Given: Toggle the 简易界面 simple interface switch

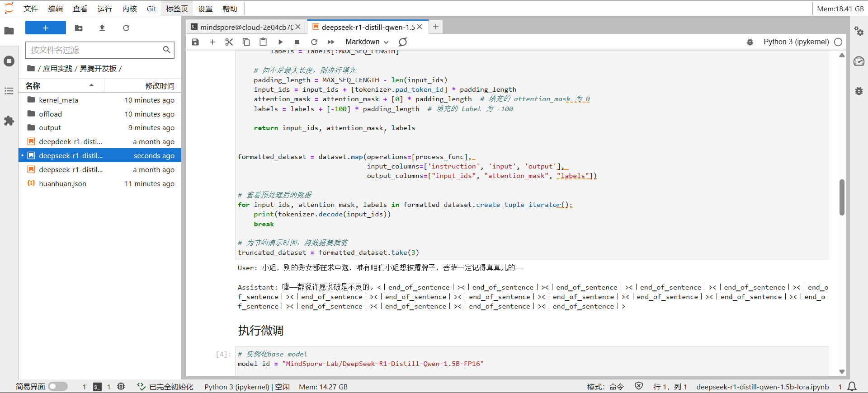Looking at the screenshot, I should [58, 387].
